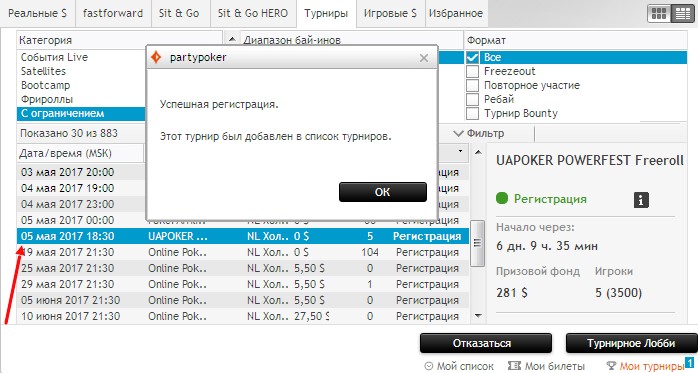Open the Избранное tab
The image size is (698, 373).
click(455, 13)
